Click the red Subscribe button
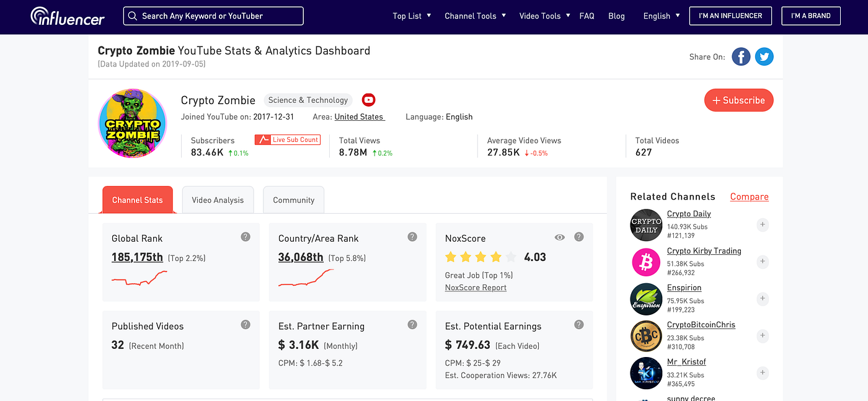The image size is (868, 401). click(x=738, y=100)
